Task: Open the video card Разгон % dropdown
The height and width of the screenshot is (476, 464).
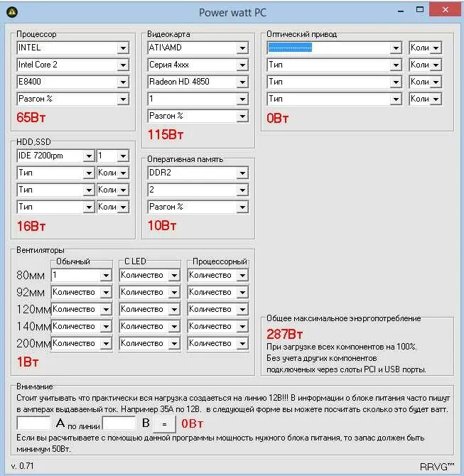Action: pos(198,116)
